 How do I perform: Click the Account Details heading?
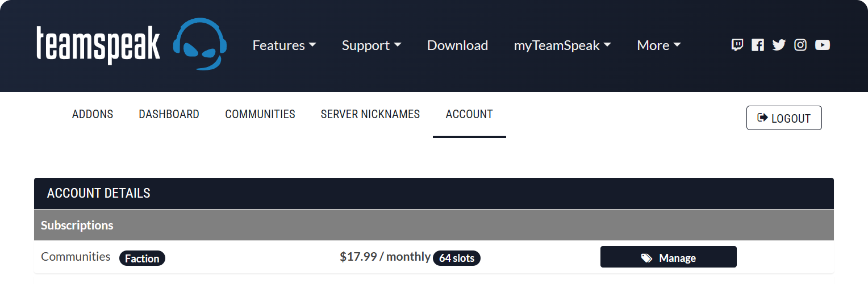(x=99, y=193)
